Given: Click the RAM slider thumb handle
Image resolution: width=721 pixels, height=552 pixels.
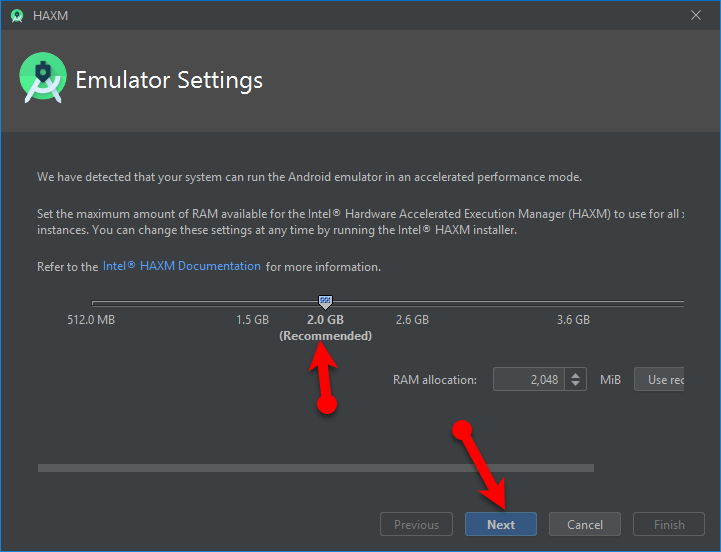Looking at the screenshot, I should point(325,301).
